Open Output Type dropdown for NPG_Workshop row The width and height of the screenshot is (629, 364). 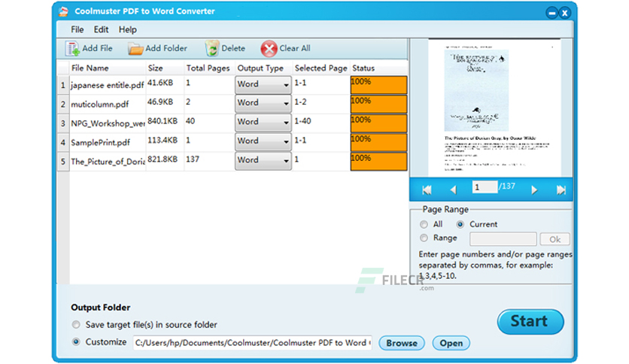263,123
